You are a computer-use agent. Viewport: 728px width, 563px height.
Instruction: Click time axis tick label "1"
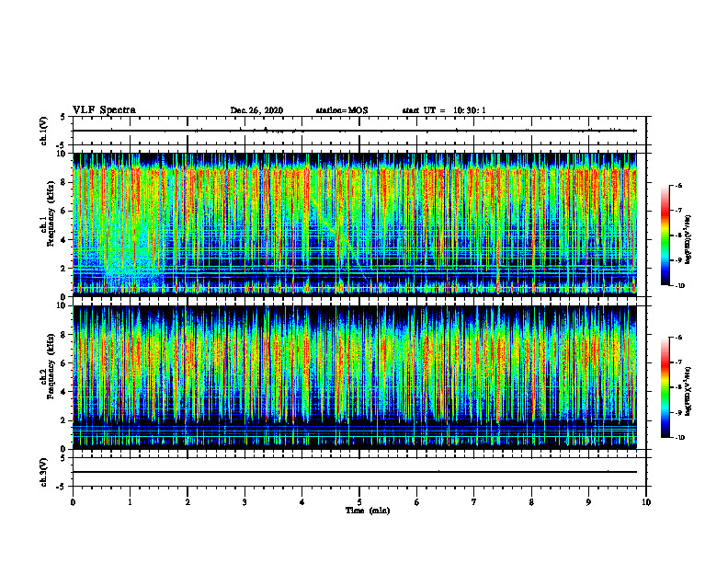(130, 502)
